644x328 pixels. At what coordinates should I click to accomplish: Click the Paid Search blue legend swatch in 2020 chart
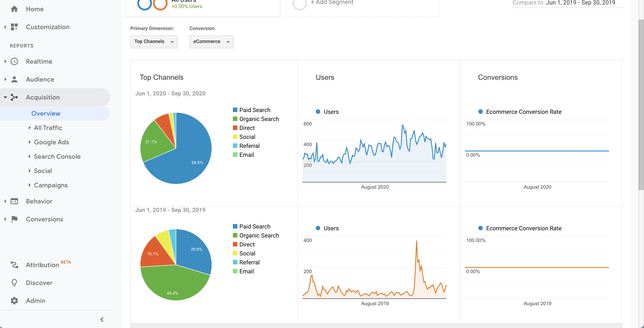point(235,110)
